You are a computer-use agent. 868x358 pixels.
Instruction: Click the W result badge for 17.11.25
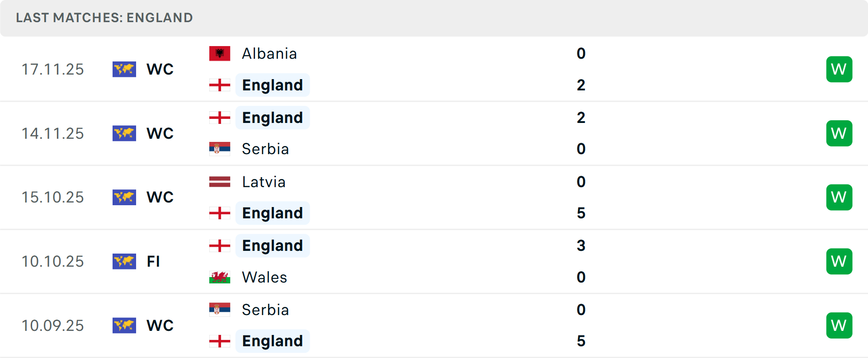click(x=839, y=69)
